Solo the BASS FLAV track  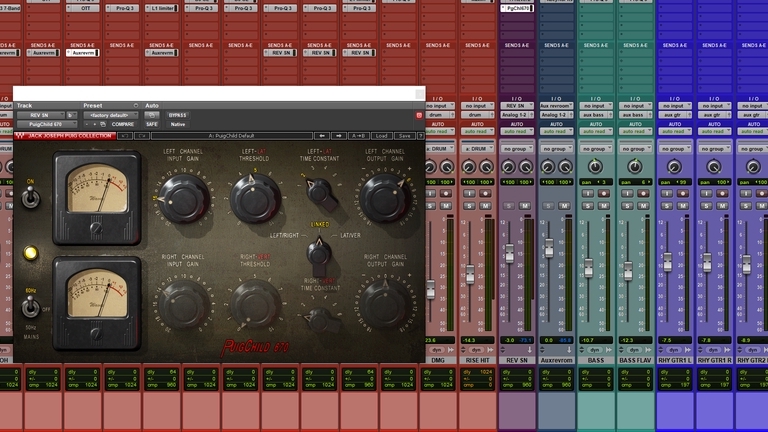pos(627,206)
